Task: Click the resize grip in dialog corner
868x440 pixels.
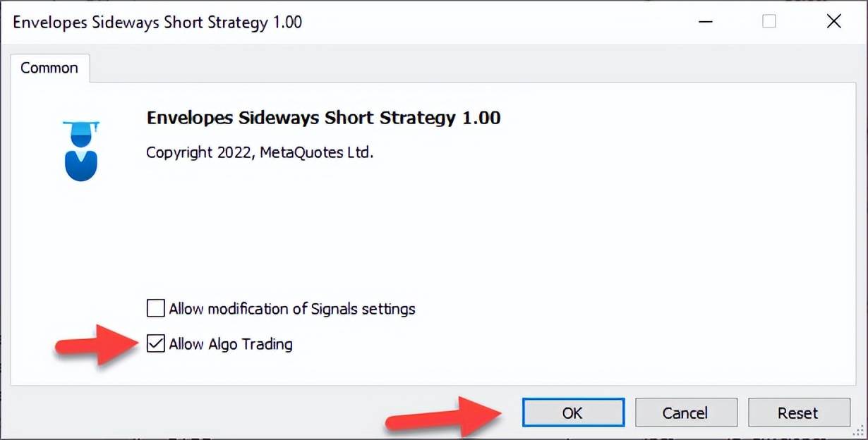Action: pyautogui.click(x=860, y=434)
